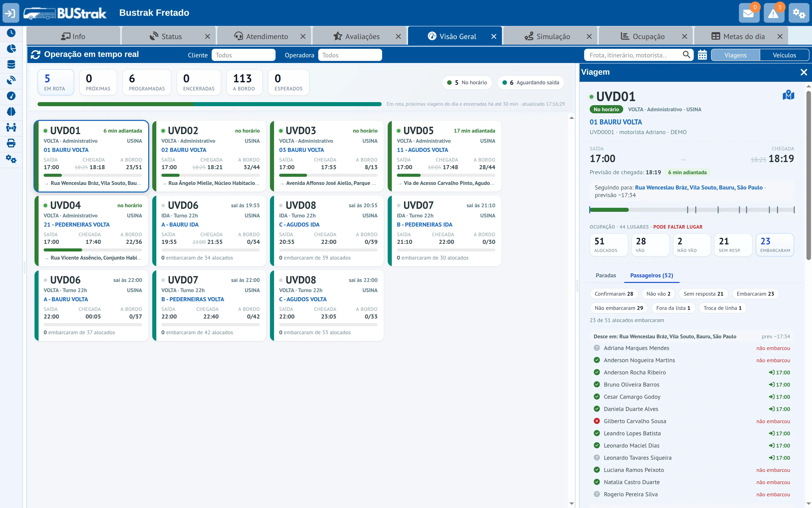This screenshot has height=508, width=812.
Task: Open the Paradas tab in trip panel
Action: 606,276
